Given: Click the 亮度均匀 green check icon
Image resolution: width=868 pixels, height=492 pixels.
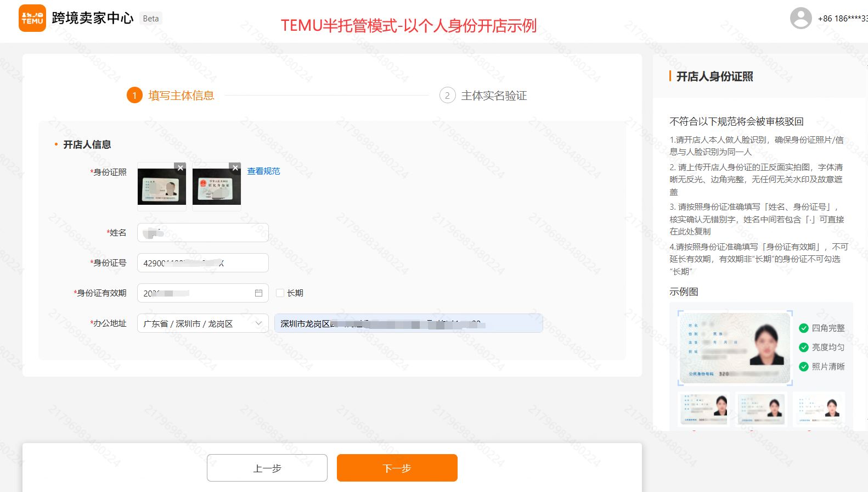Looking at the screenshot, I should pyautogui.click(x=804, y=348).
